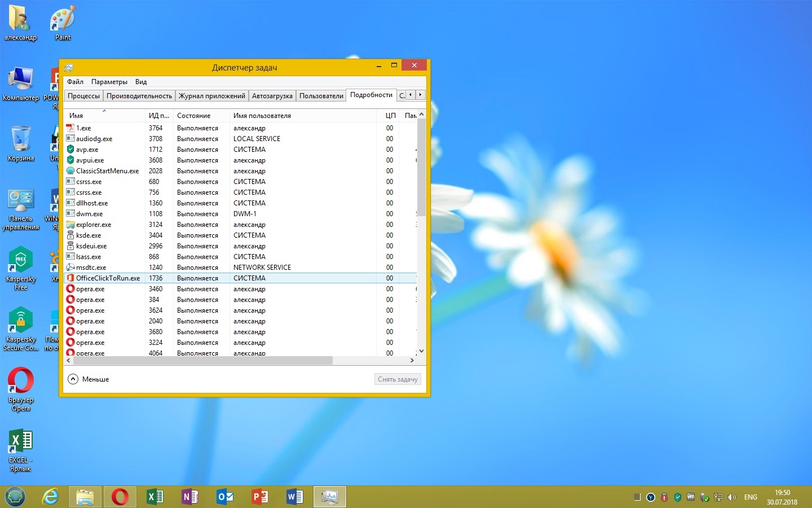Open Word from the taskbar
Screen dimensions: 812x508
click(x=294, y=497)
